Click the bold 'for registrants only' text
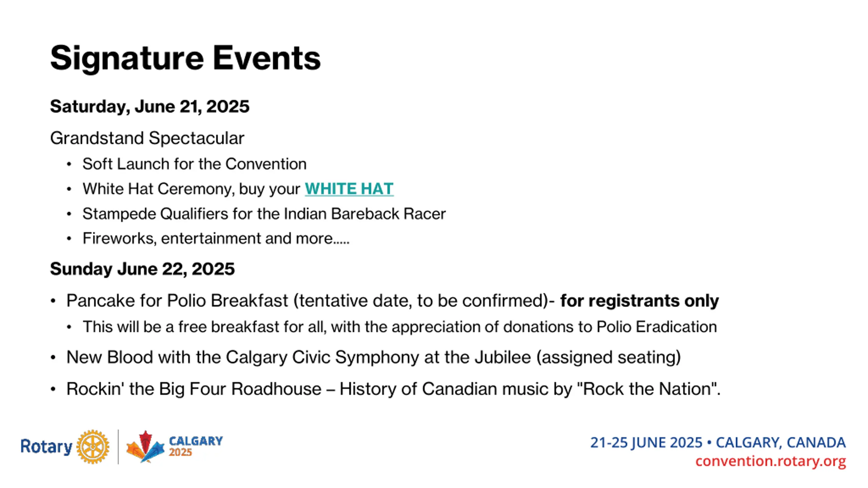Viewport: 868px width, 488px height. pyautogui.click(x=639, y=301)
